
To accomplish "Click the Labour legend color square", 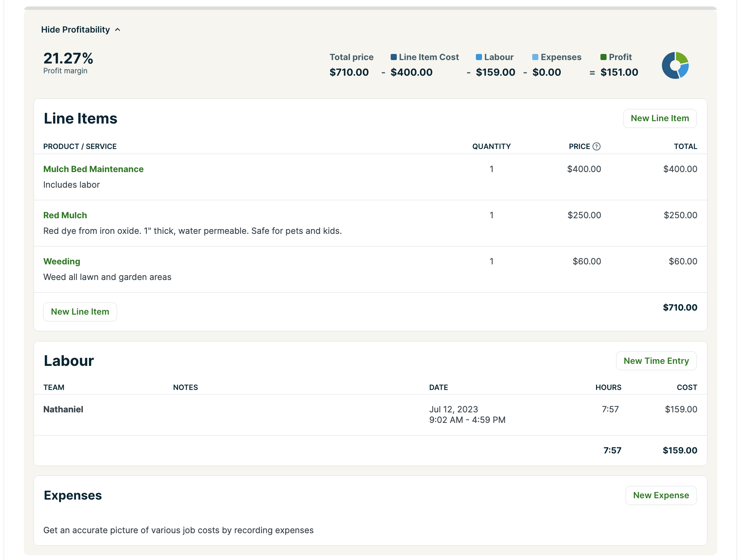I will [479, 57].
